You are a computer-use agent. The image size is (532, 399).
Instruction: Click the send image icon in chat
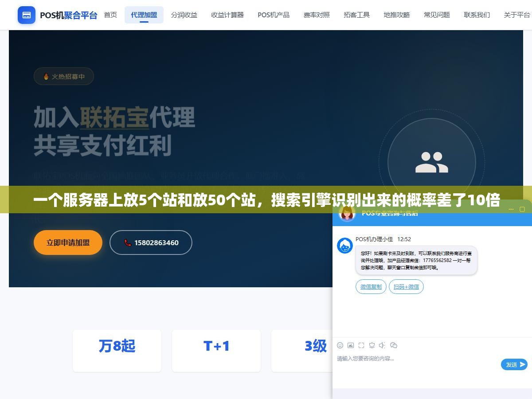click(x=351, y=345)
